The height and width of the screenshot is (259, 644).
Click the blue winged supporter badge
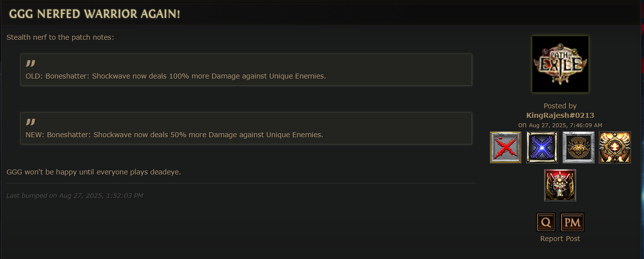(x=542, y=148)
